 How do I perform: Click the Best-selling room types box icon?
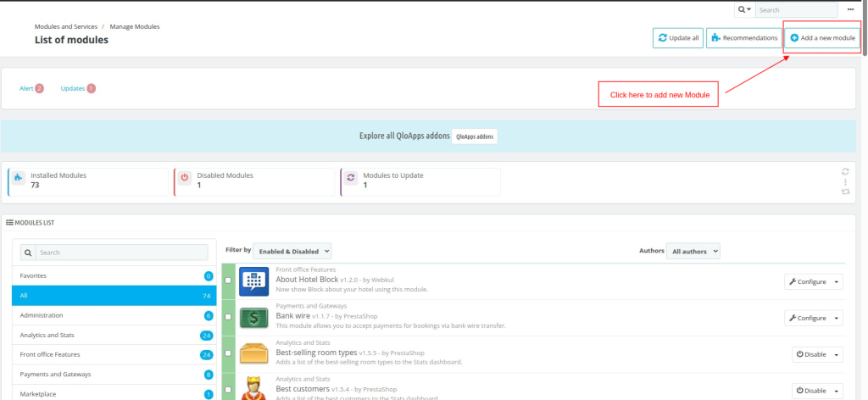coord(254,353)
